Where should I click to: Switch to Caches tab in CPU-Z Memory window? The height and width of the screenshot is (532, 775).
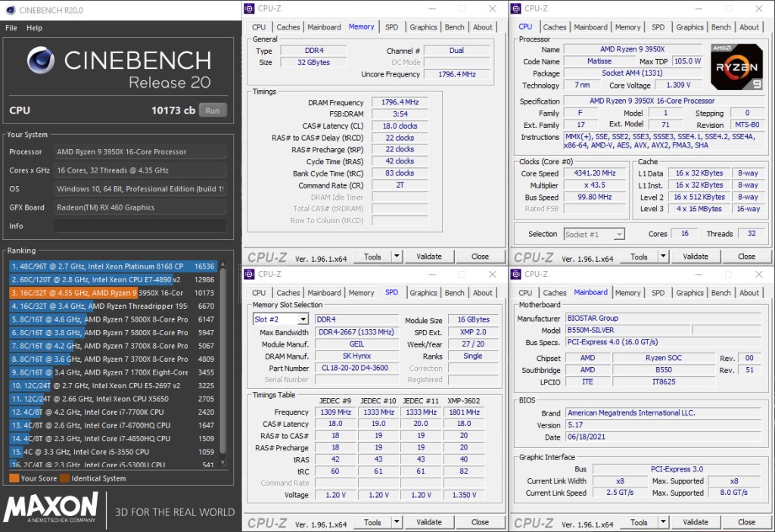point(288,27)
